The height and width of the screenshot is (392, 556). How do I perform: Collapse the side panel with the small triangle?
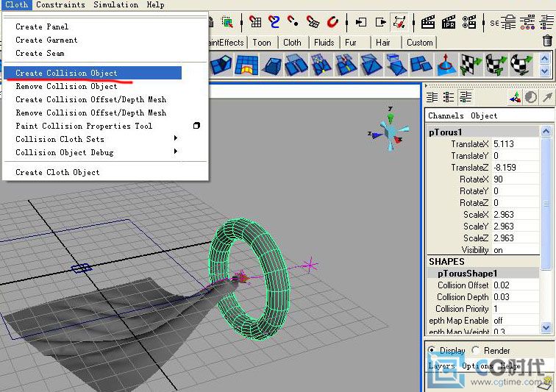point(427,85)
